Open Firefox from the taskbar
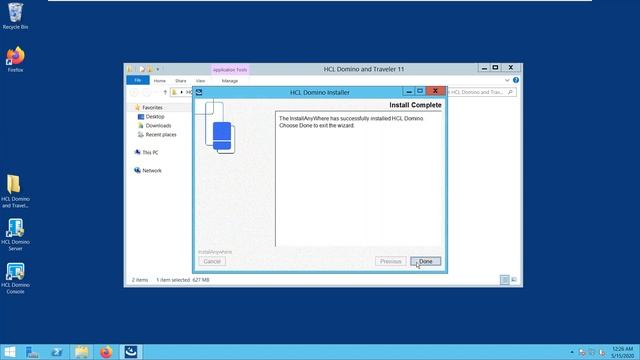640x360 pixels. pos(106,352)
